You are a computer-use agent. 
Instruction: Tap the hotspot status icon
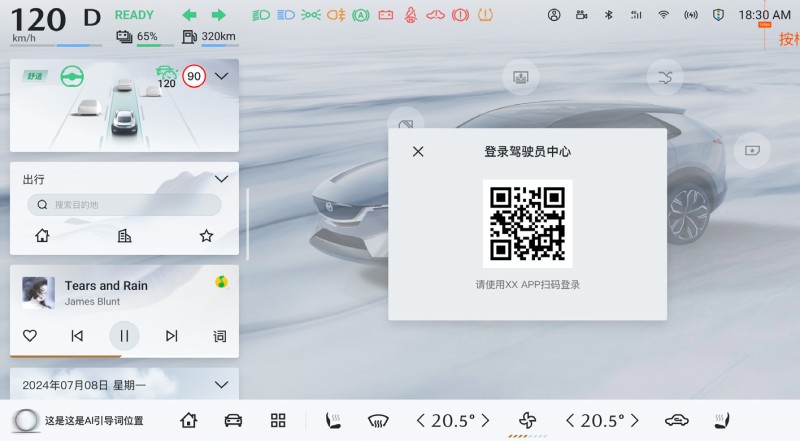point(691,15)
